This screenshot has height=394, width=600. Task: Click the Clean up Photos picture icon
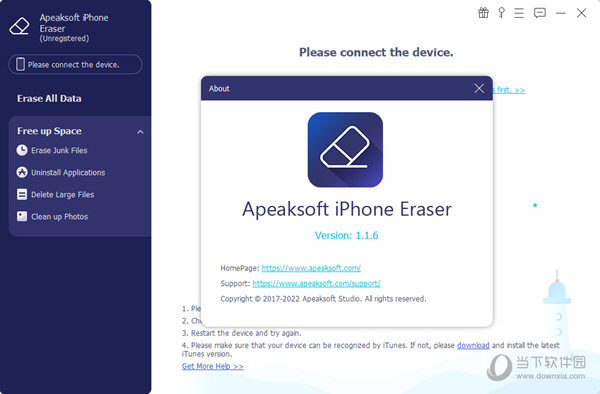pyautogui.click(x=22, y=217)
